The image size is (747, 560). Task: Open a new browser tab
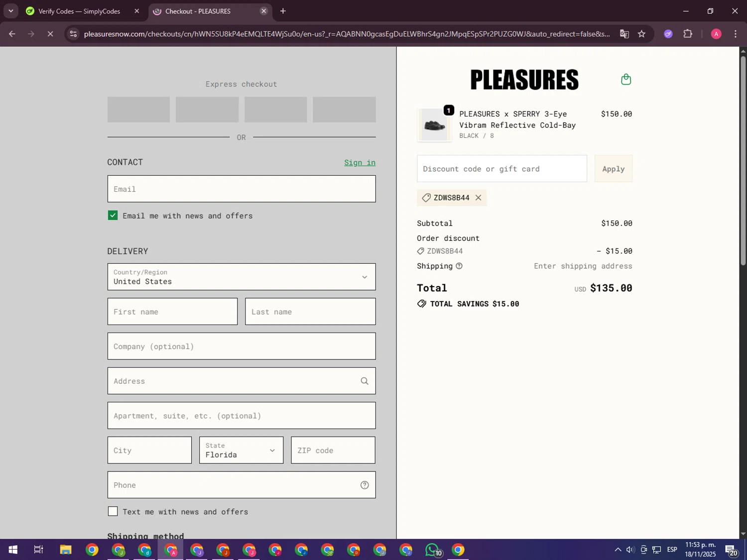283,11
